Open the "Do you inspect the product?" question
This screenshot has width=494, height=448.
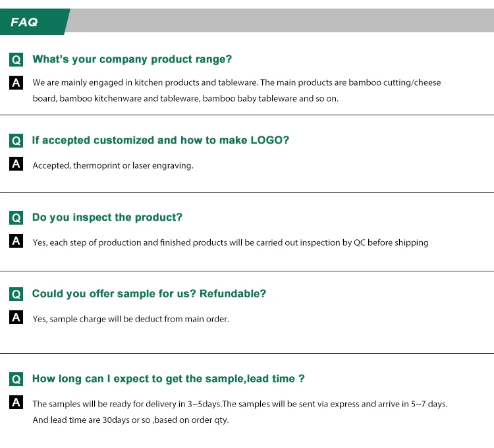click(x=107, y=217)
